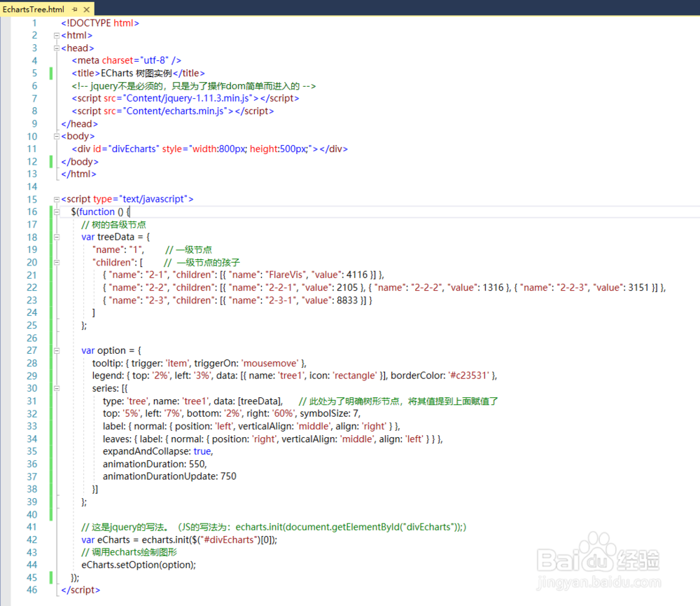Click the closing </script> tag on line 46
This screenshot has height=606, width=700.
tap(80, 590)
